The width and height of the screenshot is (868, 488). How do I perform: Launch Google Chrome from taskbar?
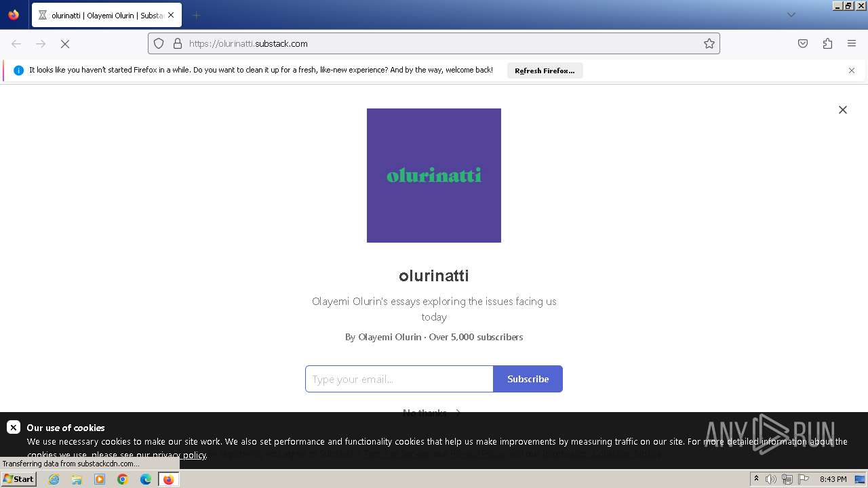click(x=123, y=479)
